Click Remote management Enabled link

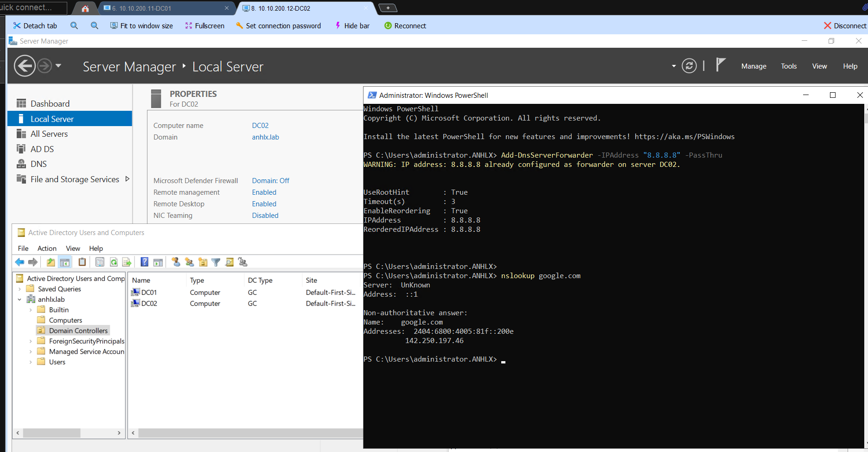click(x=264, y=192)
